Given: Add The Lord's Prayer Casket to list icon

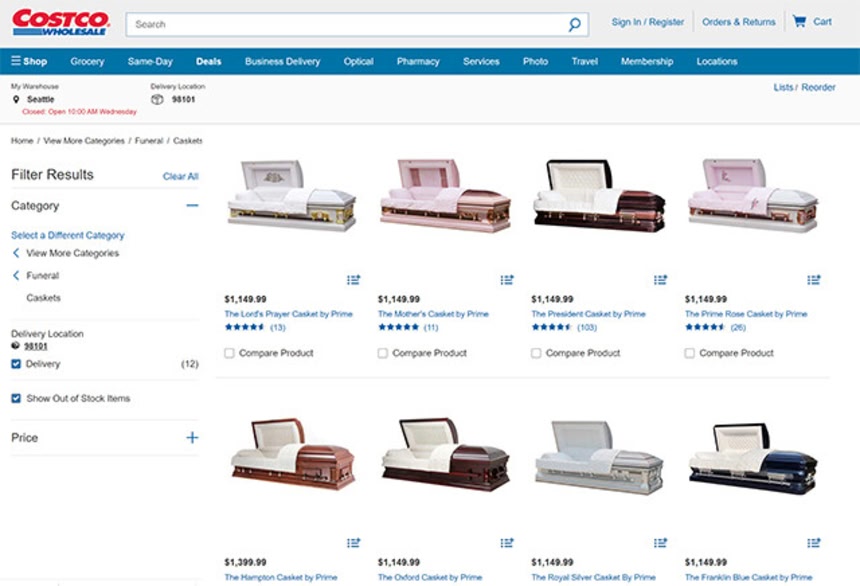Looking at the screenshot, I should pyautogui.click(x=353, y=280).
